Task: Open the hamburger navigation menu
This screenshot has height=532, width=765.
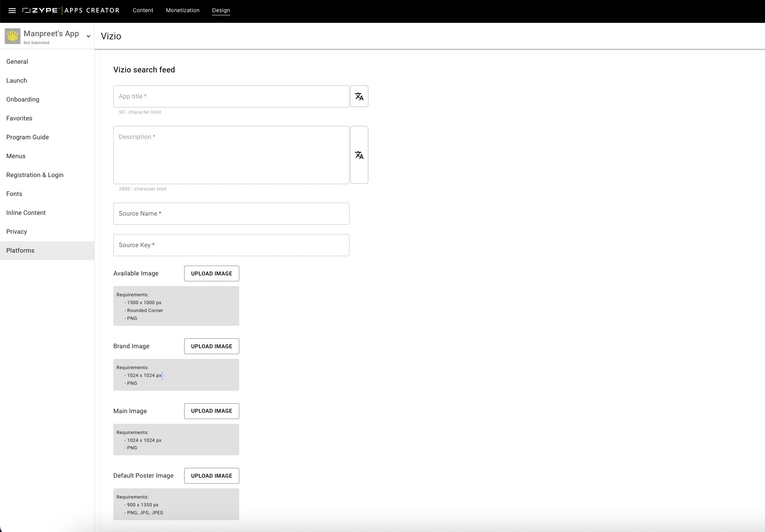Action: 12,11
